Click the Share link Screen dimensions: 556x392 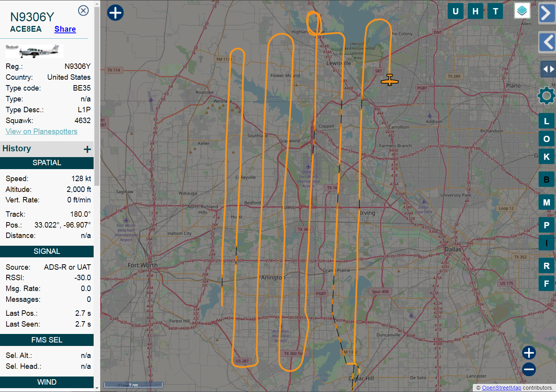[65, 29]
